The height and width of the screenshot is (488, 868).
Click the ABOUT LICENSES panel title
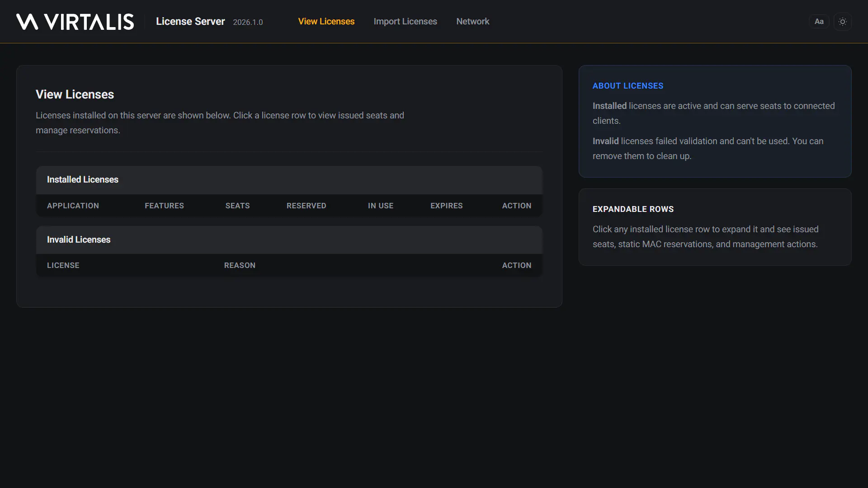pyautogui.click(x=628, y=86)
